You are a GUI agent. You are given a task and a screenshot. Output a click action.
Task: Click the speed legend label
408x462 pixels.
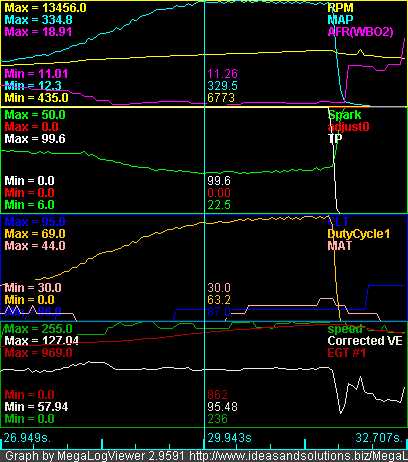point(345,329)
